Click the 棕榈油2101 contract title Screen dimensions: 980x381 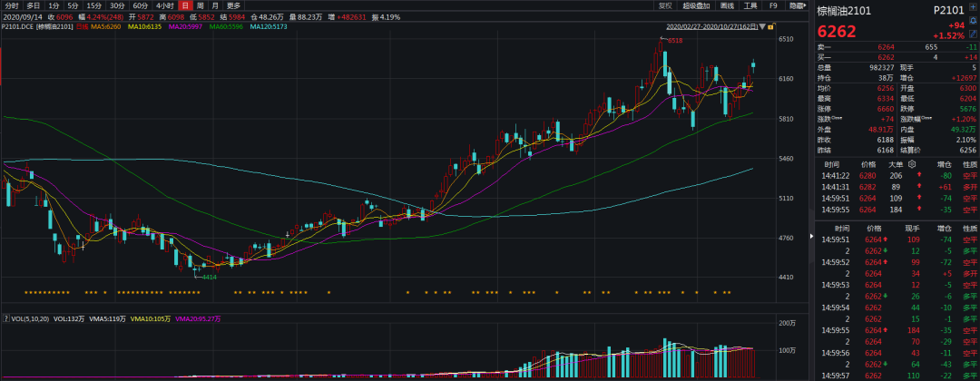pos(844,11)
